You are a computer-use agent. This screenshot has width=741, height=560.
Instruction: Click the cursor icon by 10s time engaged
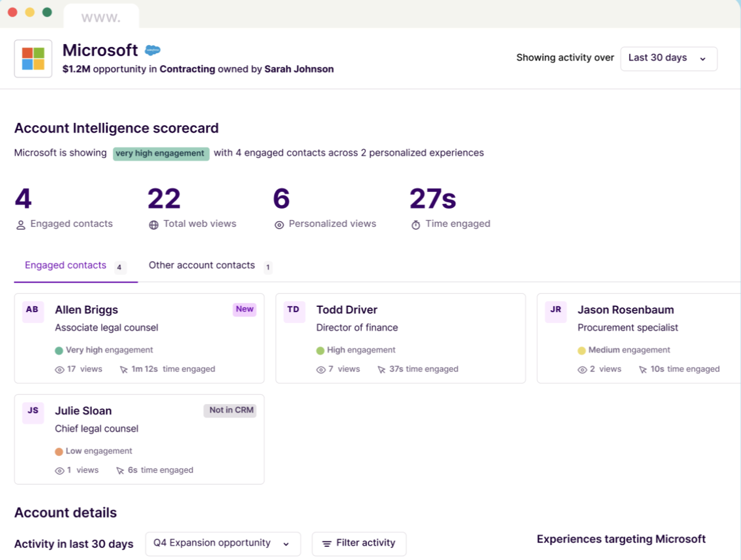point(643,370)
